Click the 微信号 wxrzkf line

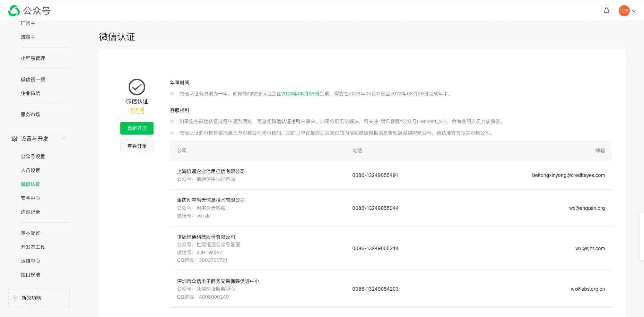coord(194,216)
